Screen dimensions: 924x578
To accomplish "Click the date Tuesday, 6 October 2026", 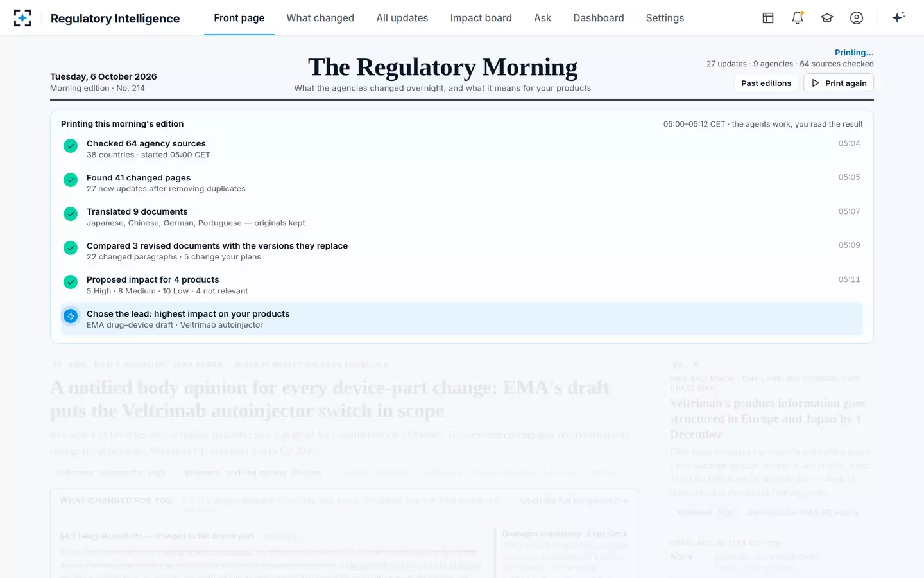I will [103, 76].
